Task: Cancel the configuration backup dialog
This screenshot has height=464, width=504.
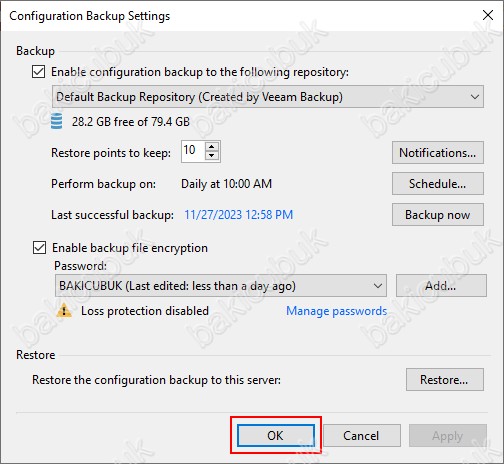Action: click(x=362, y=435)
